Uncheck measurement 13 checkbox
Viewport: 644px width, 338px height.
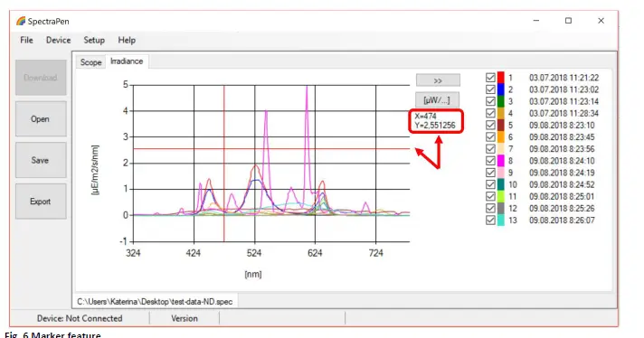(490, 221)
